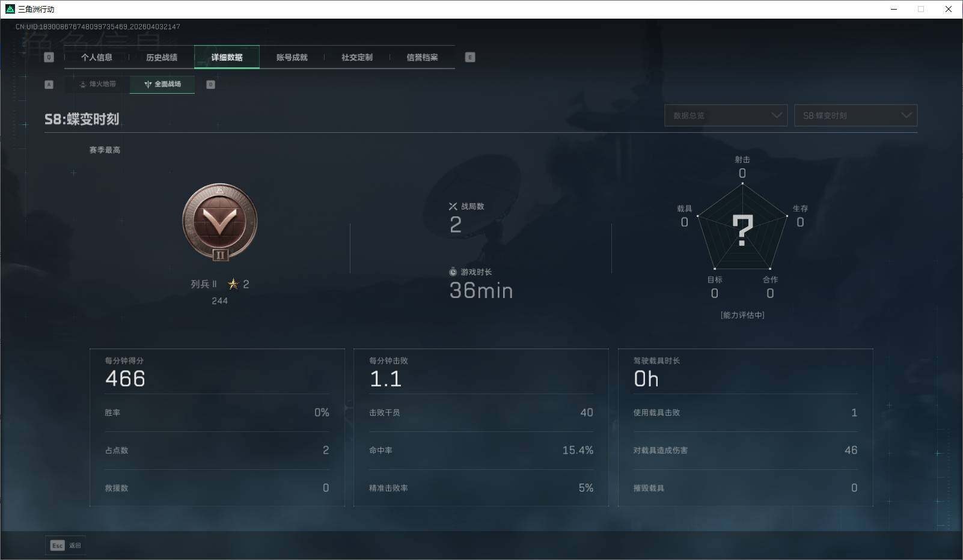Minimize the 三角洲行动 window
This screenshot has height=560, width=963.
(894, 9)
